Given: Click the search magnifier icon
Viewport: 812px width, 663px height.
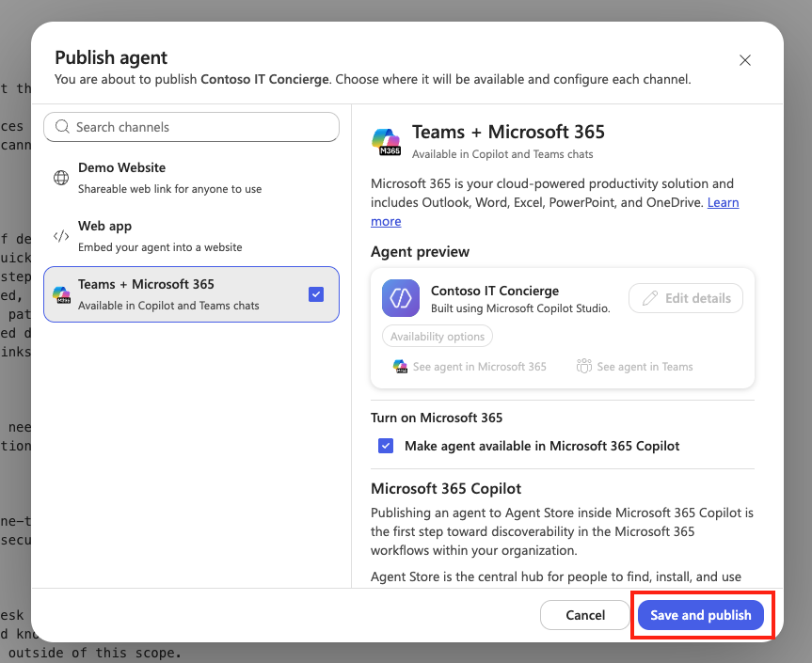Looking at the screenshot, I should coord(62,127).
